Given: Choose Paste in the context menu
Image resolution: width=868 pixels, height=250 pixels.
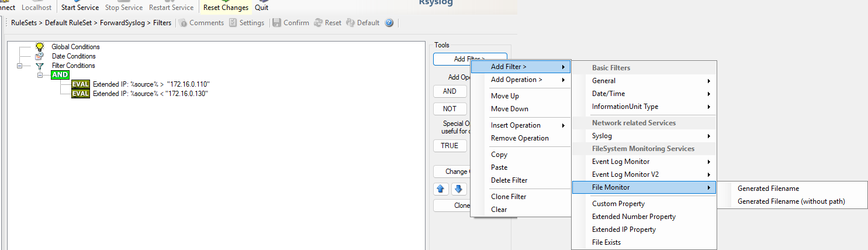Looking at the screenshot, I should click(x=521, y=167).
